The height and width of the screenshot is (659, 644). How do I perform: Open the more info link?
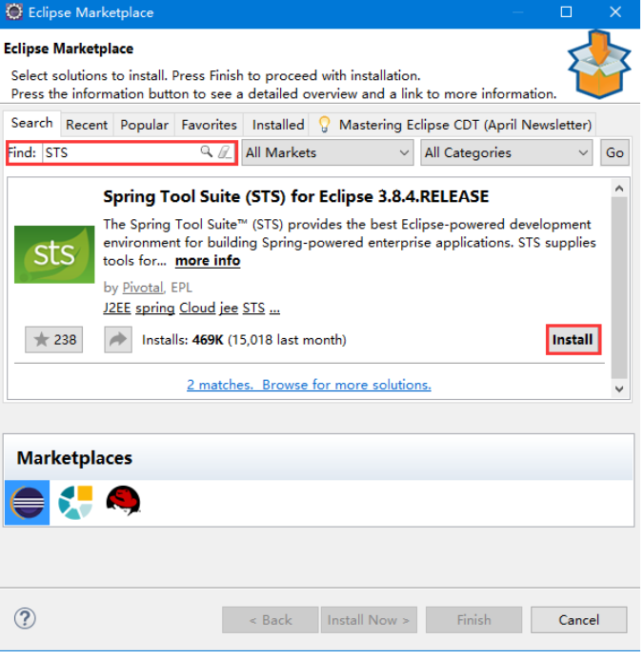pos(209,262)
